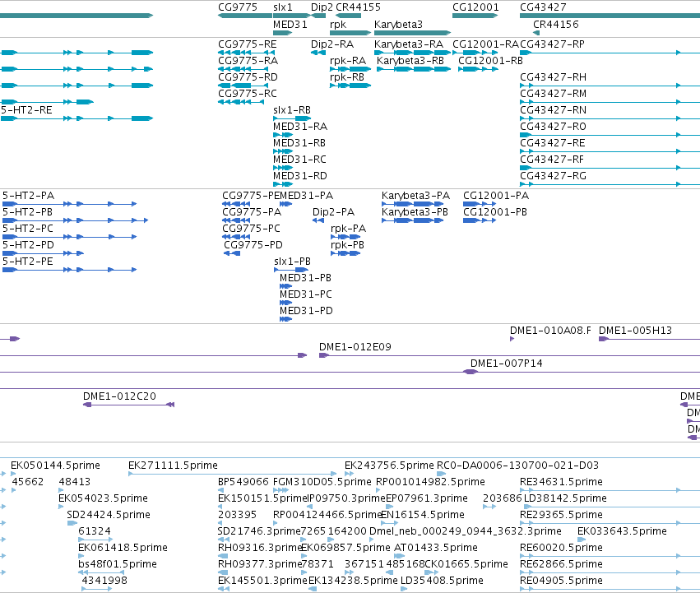Viewport: 700px width, 593px height.
Task: Select protein CG12001-PA
Action: pos(496,196)
